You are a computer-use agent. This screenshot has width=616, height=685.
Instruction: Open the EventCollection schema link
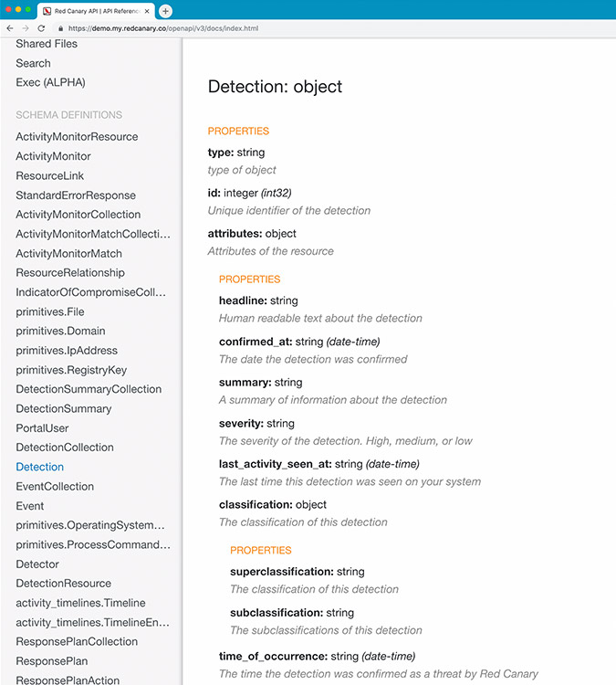pos(55,487)
